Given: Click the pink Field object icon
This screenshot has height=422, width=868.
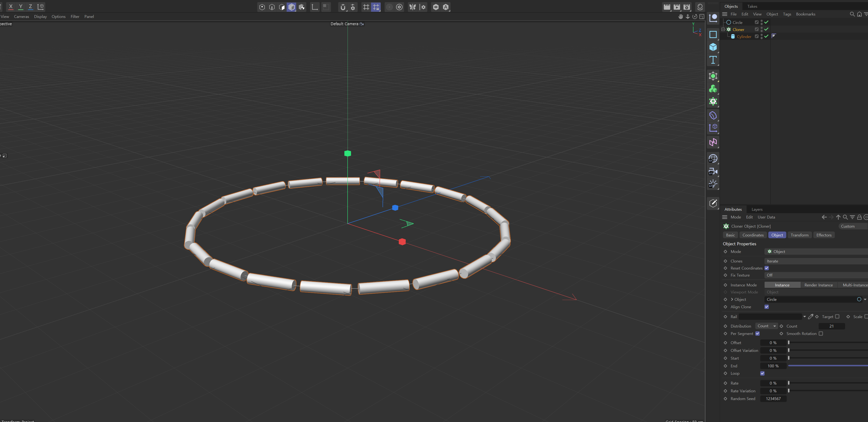Looking at the screenshot, I should click(713, 142).
